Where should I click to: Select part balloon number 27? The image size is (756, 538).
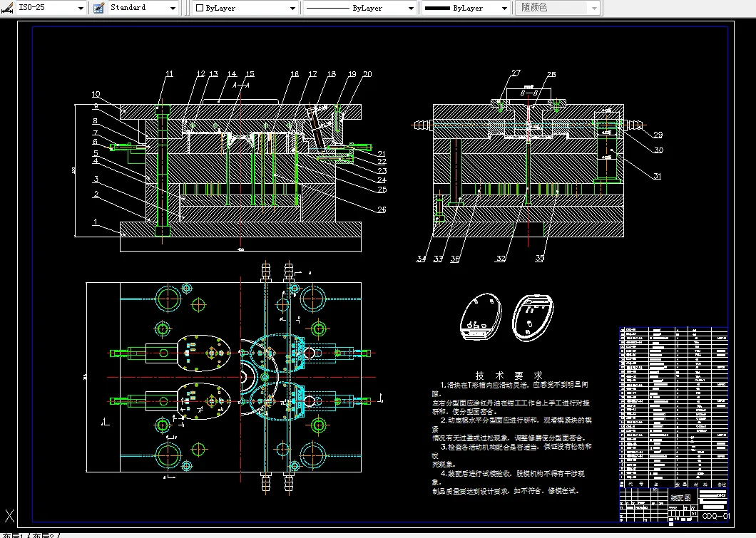(516, 73)
